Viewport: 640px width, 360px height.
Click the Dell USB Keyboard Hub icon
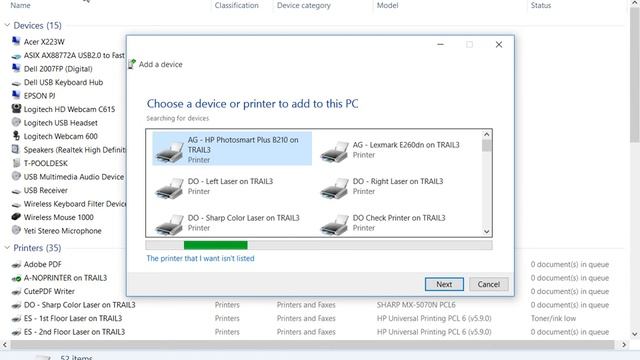pos(16,82)
